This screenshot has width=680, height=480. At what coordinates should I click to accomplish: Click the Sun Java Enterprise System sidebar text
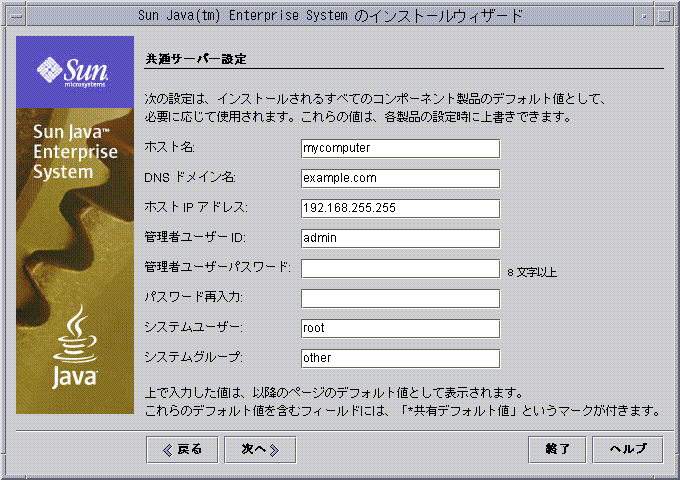pyautogui.click(x=75, y=152)
